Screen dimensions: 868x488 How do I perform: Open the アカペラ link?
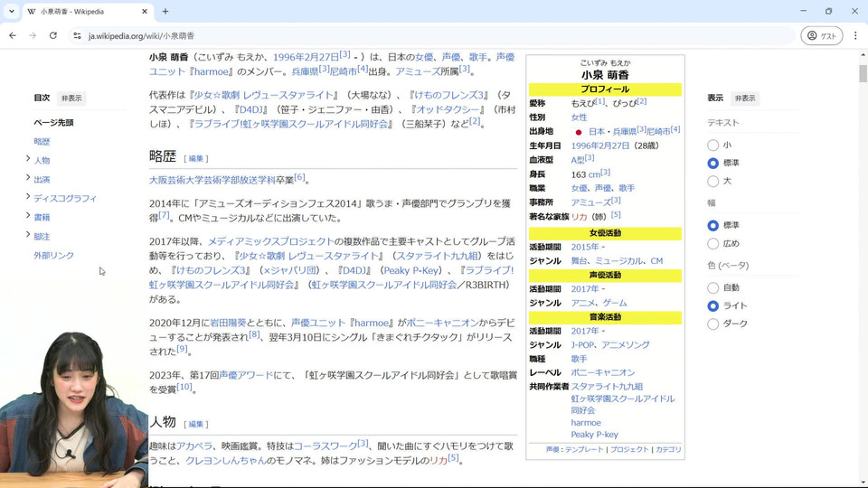click(194, 446)
